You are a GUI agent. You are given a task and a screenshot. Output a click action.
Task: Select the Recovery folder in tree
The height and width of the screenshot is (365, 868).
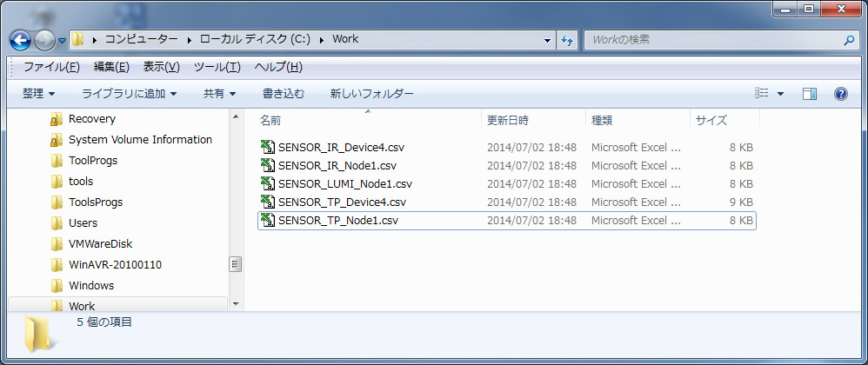click(x=92, y=119)
